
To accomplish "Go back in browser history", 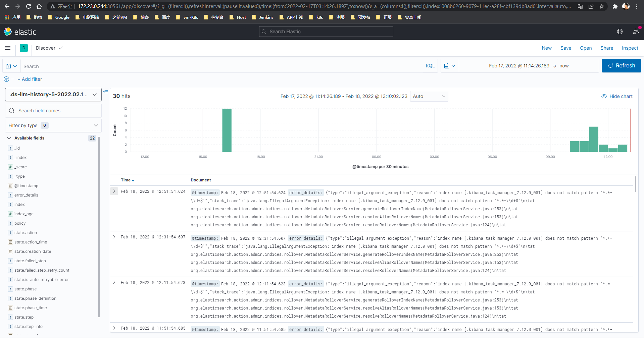I will click(x=7, y=6).
